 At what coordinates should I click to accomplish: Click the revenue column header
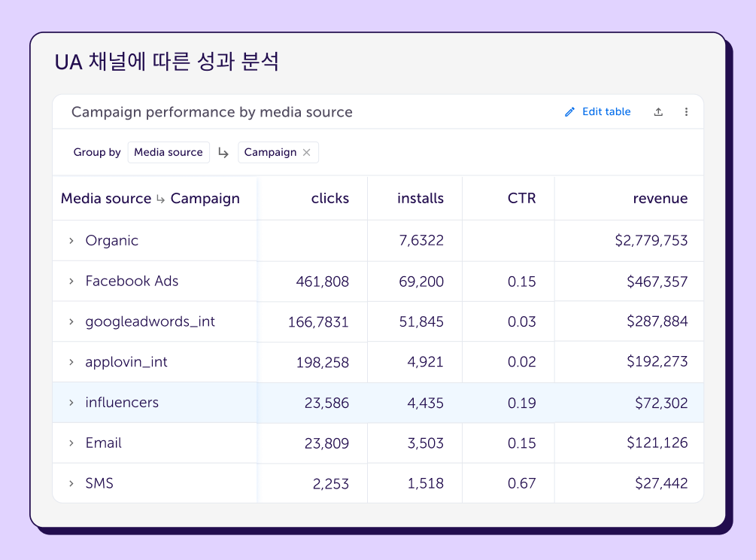click(x=660, y=199)
